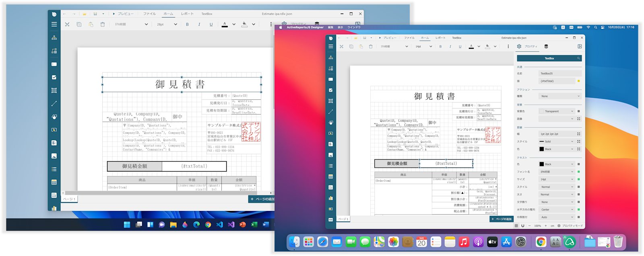
Task: Select the CheckBox tool in Windows designer sidebar
Action: pyautogui.click(x=54, y=77)
